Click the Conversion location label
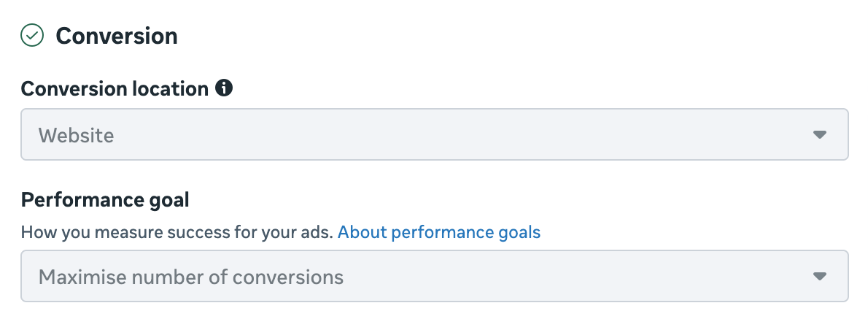This screenshot has height=330, width=868. click(115, 89)
